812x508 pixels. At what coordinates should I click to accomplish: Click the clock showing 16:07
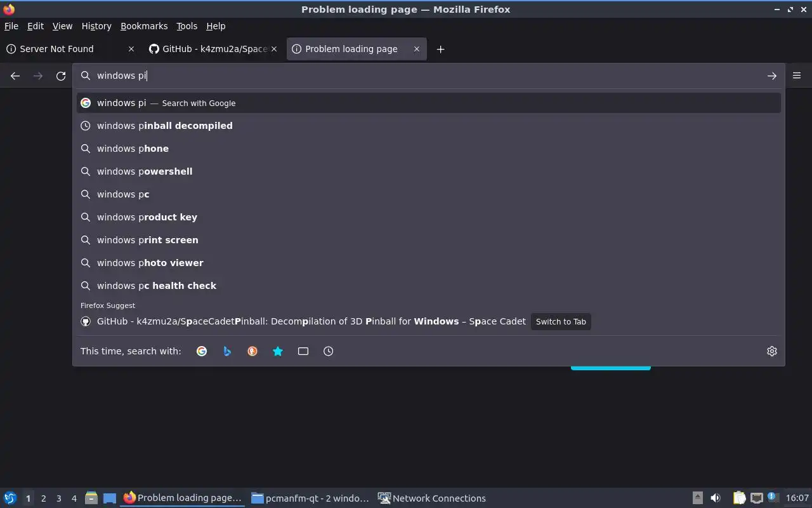[x=797, y=498]
